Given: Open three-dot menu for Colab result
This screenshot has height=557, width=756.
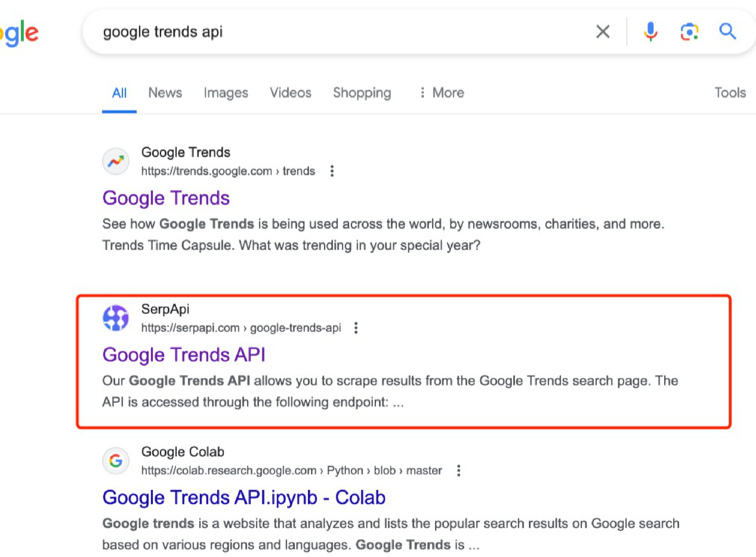Looking at the screenshot, I should [x=459, y=470].
